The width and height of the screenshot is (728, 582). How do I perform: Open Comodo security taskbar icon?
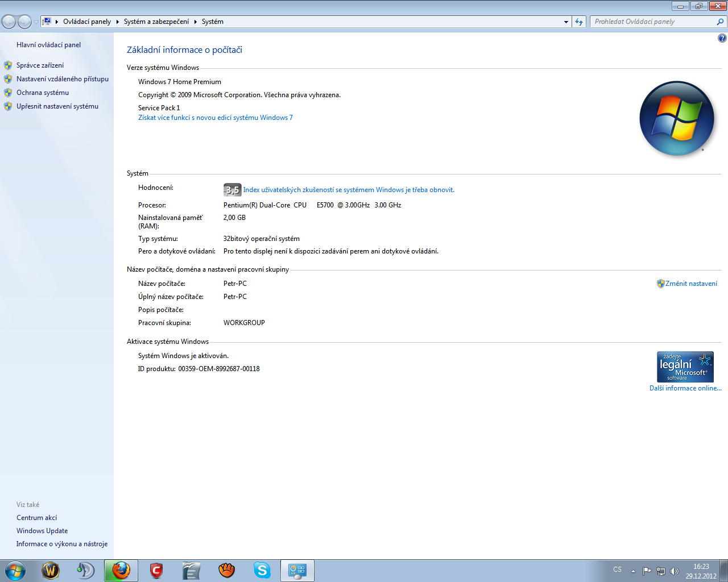coord(156,570)
